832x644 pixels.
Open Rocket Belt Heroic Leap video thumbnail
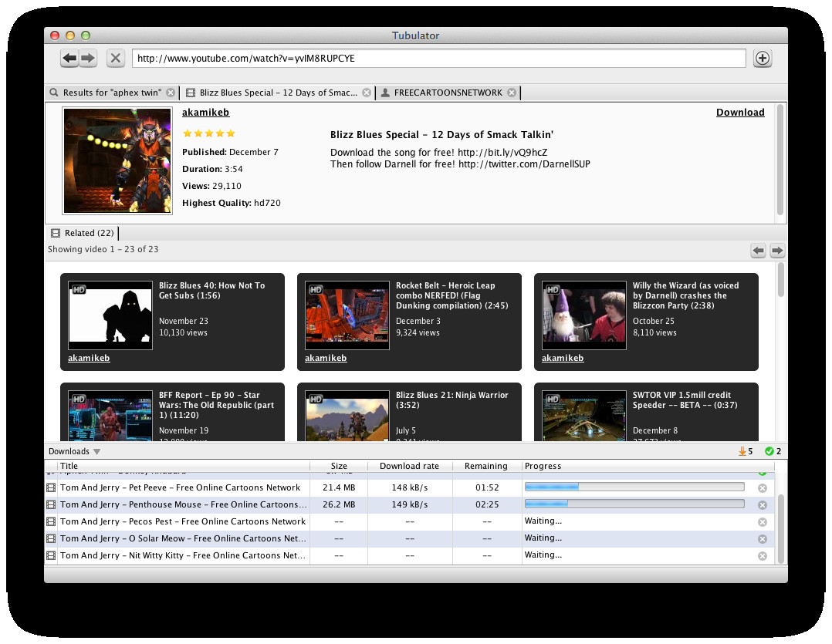point(347,315)
